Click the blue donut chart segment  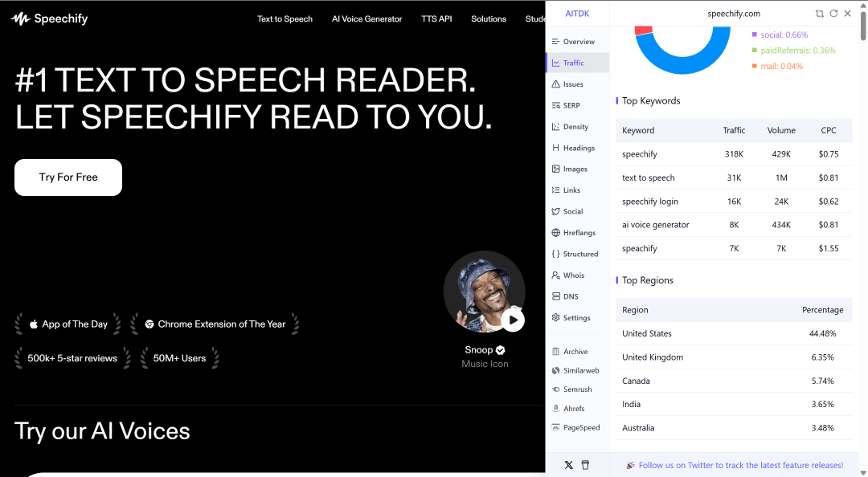pyautogui.click(x=683, y=67)
